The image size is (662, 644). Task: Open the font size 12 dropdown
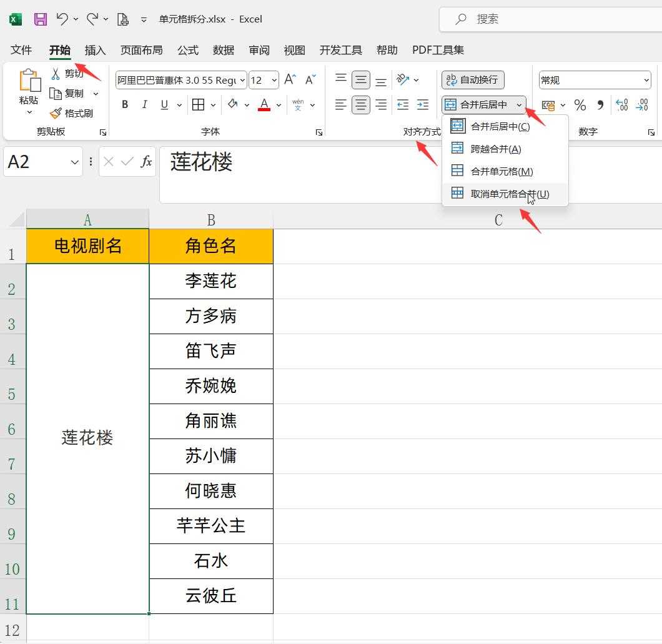click(274, 80)
